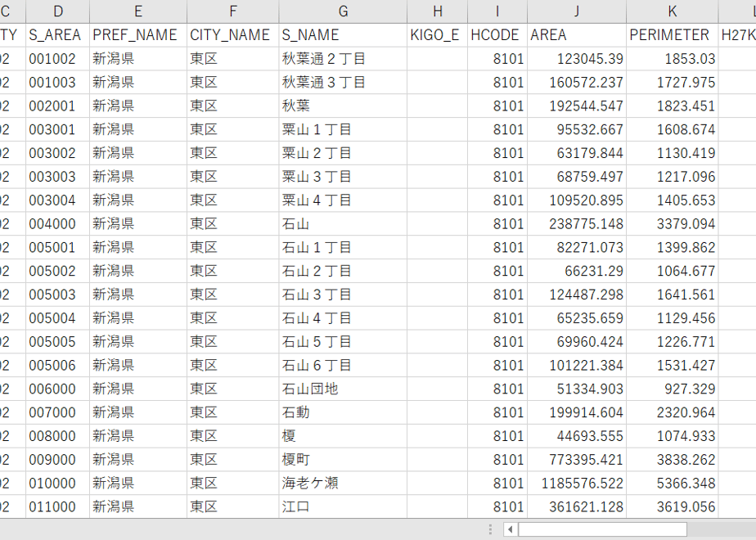Image resolution: width=756 pixels, height=540 pixels.
Task: Select column J header
Action: point(577,11)
